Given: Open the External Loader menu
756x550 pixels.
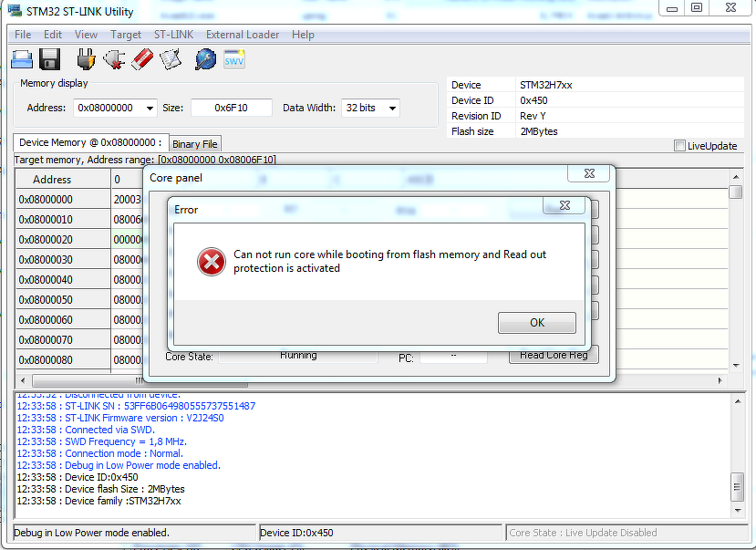Looking at the screenshot, I should 243,35.
